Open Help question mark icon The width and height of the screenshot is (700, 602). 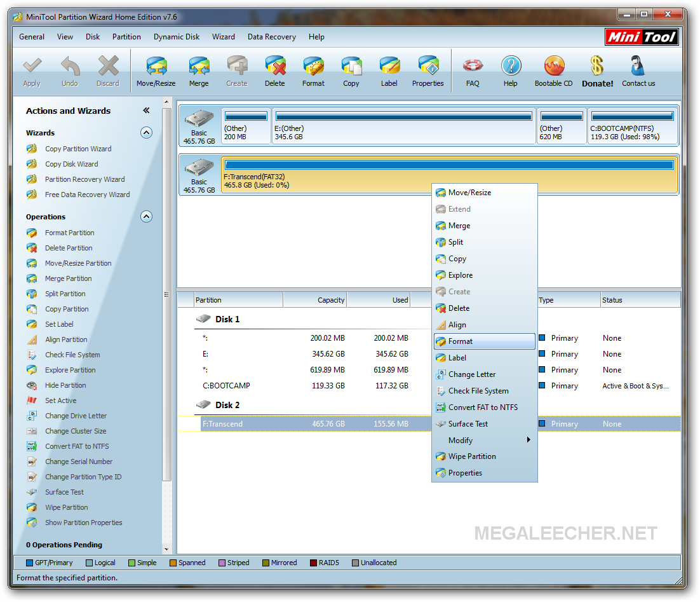(511, 66)
